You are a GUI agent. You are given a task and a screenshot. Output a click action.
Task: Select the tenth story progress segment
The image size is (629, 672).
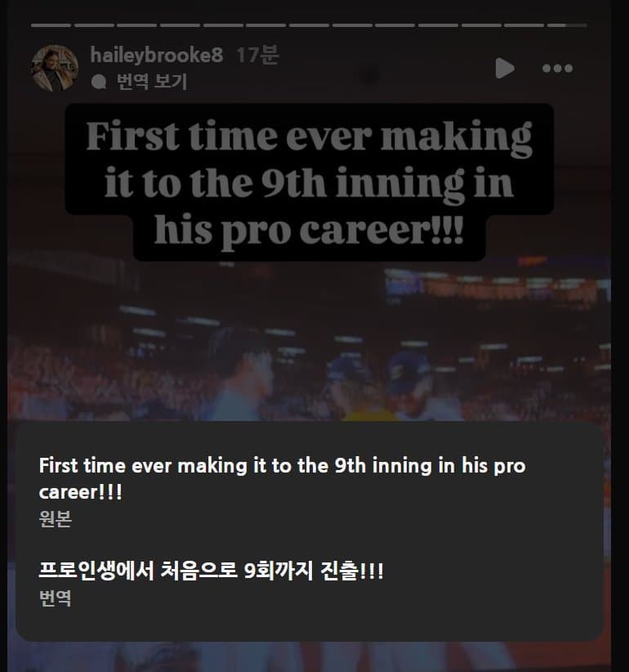438,25
